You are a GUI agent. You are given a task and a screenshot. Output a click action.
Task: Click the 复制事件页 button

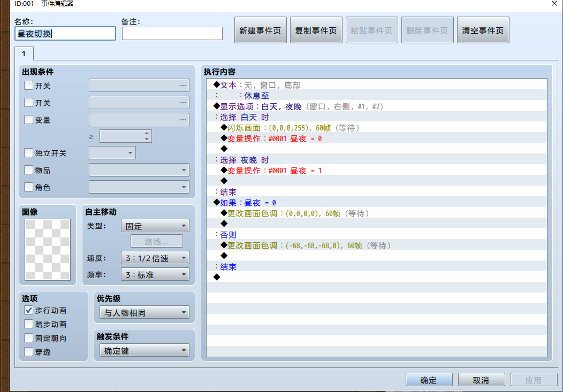point(316,30)
